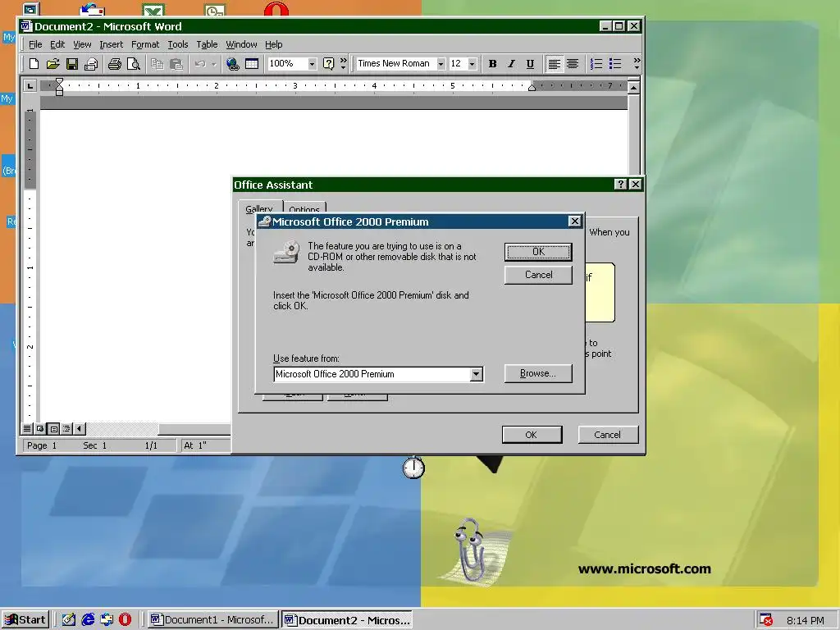The height and width of the screenshot is (630, 840).
Task: Click Cancel in Office Assistant dialog
Action: point(608,435)
